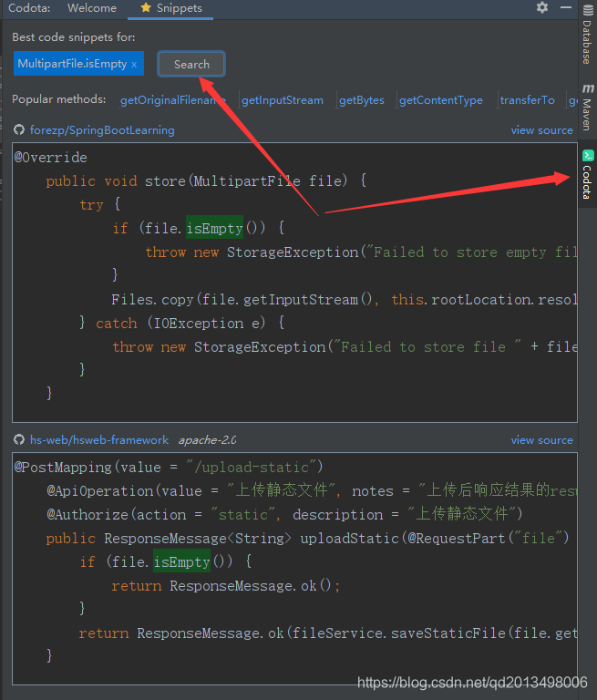Click 'public void store' method signature
Screen dimensions: 597x700
click(x=207, y=180)
